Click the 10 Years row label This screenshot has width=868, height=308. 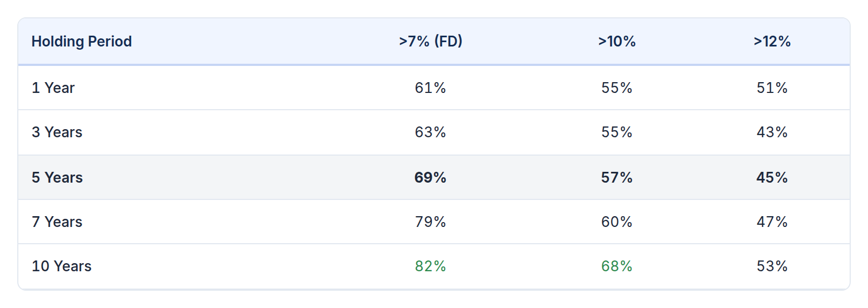point(62,266)
